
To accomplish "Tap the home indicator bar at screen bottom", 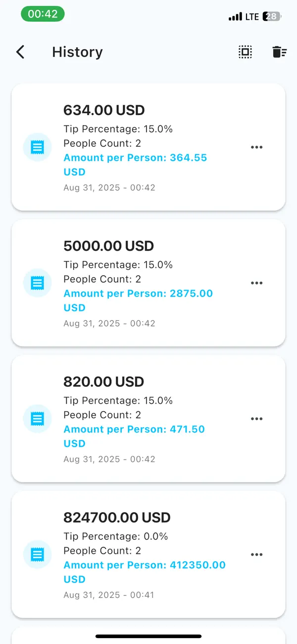I will (148, 637).
